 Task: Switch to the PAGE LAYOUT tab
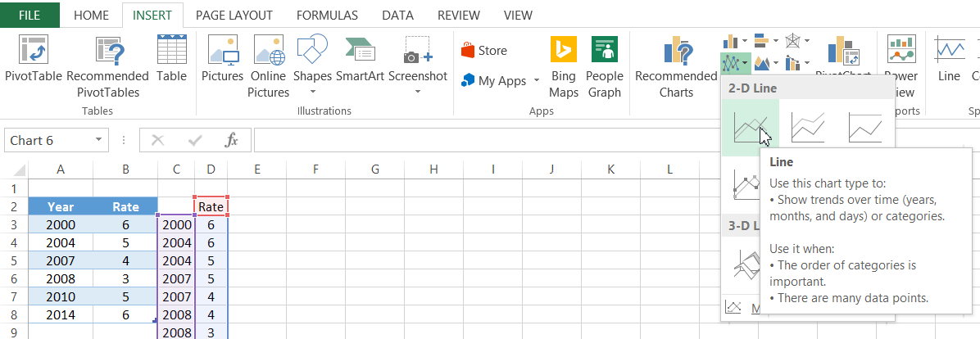[235, 15]
